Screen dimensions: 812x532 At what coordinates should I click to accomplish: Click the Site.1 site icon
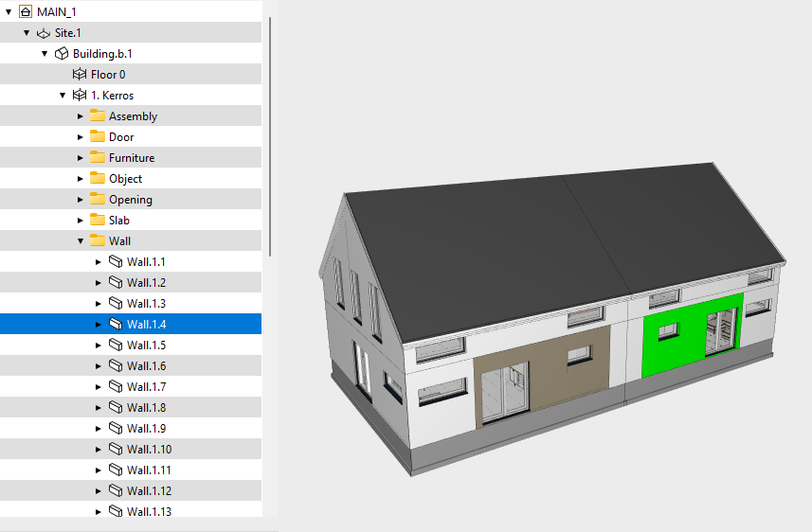click(43, 33)
